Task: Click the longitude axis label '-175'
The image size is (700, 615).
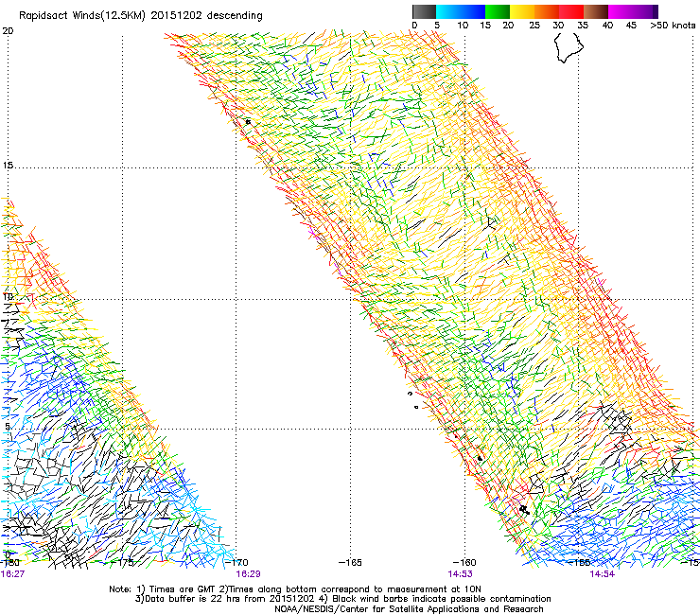Action: 122,563
